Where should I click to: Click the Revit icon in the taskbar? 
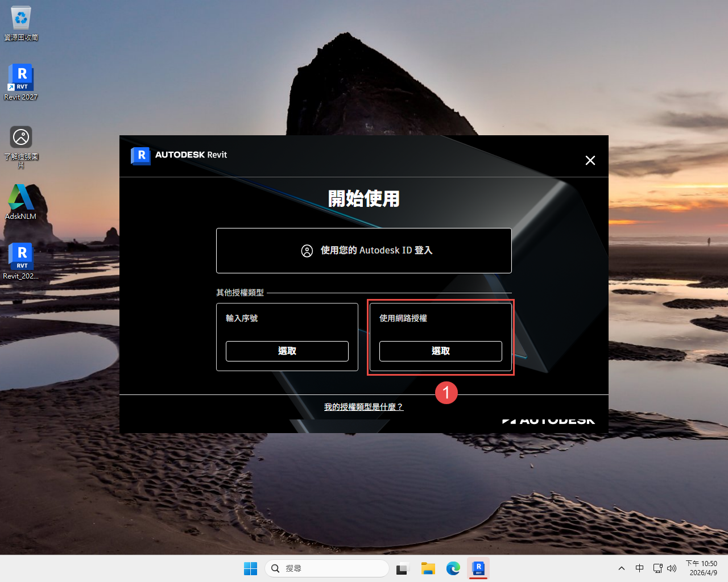(478, 568)
